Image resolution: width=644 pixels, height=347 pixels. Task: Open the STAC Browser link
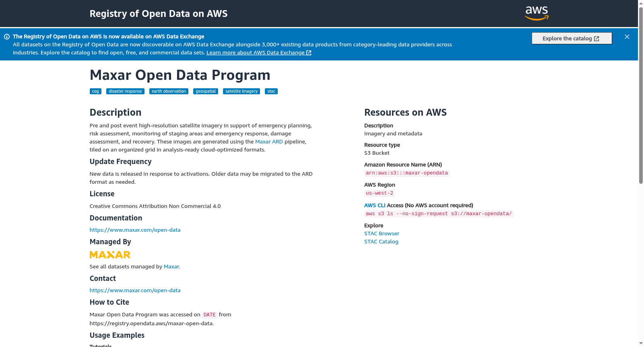(382, 234)
